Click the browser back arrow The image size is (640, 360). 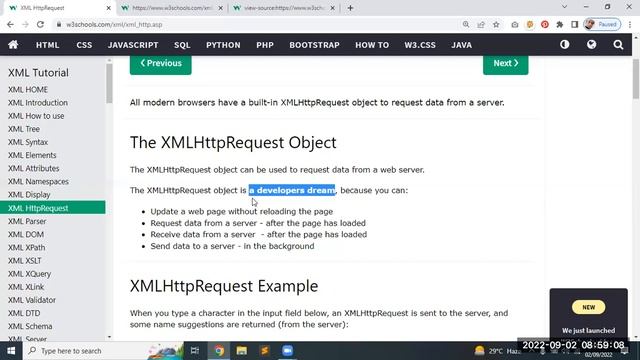pos(10,24)
